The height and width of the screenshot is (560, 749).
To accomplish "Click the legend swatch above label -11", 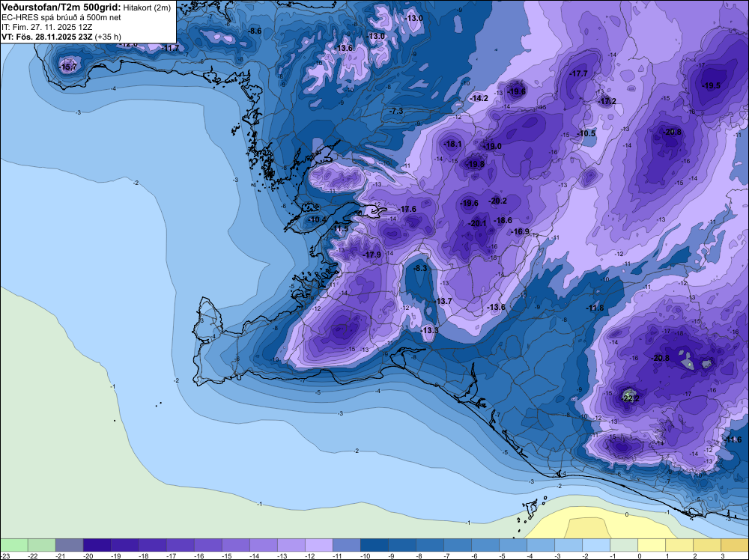I will pos(346,545).
